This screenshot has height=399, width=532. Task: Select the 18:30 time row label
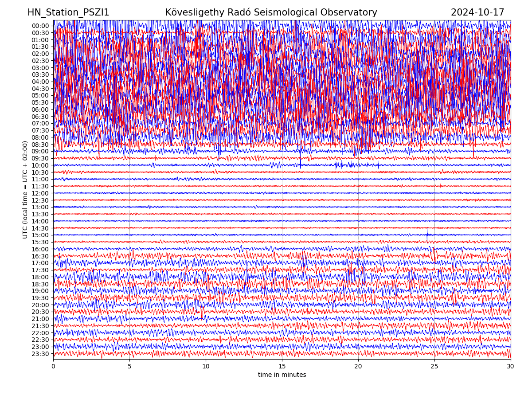[40, 284]
